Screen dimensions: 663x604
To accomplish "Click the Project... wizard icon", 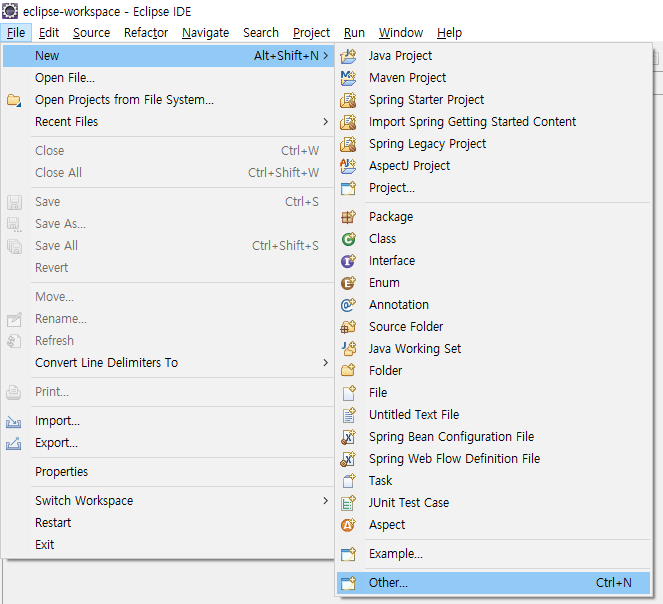I will pyautogui.click(x=348, y=188).
